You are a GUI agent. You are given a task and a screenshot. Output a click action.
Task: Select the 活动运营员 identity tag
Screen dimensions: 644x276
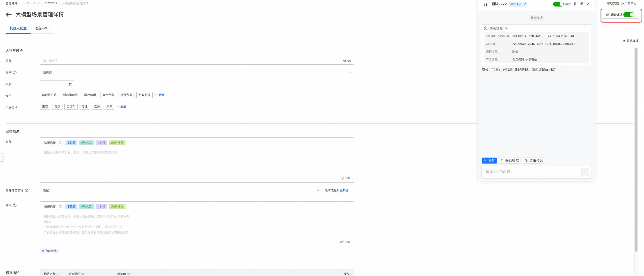pyautogui.click(x=70, y=95)
